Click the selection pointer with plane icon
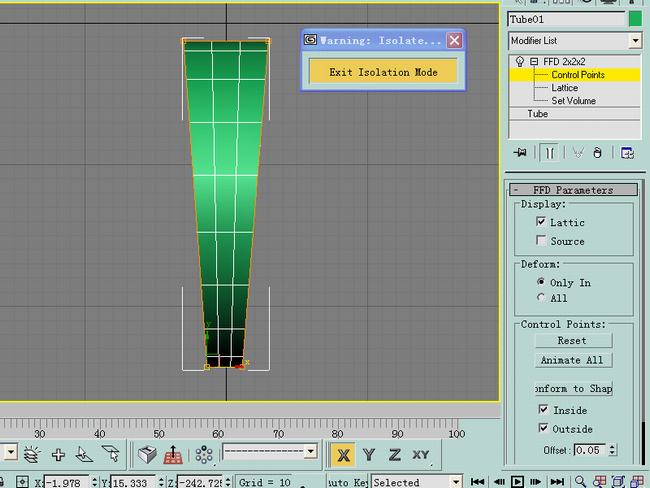Image resolution: width=650 pixels, height=488 pixels. (x=84, y=455)
